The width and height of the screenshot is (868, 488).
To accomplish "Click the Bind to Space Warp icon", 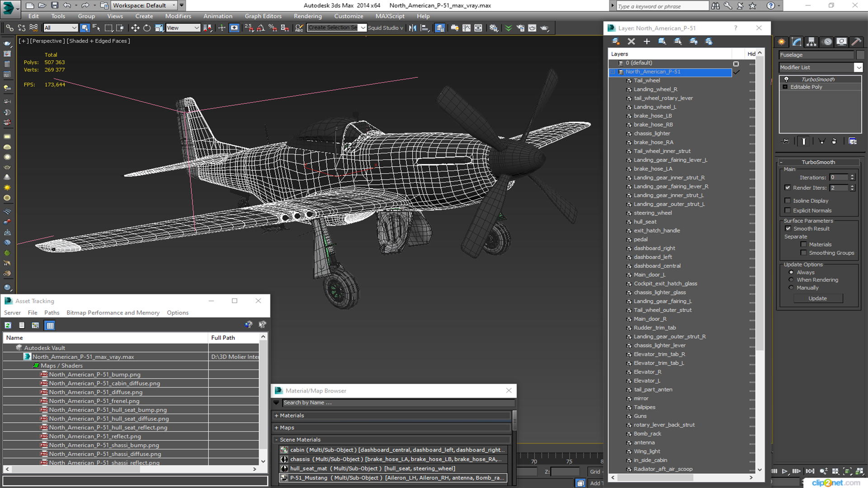I will click(x=33, y=28).
